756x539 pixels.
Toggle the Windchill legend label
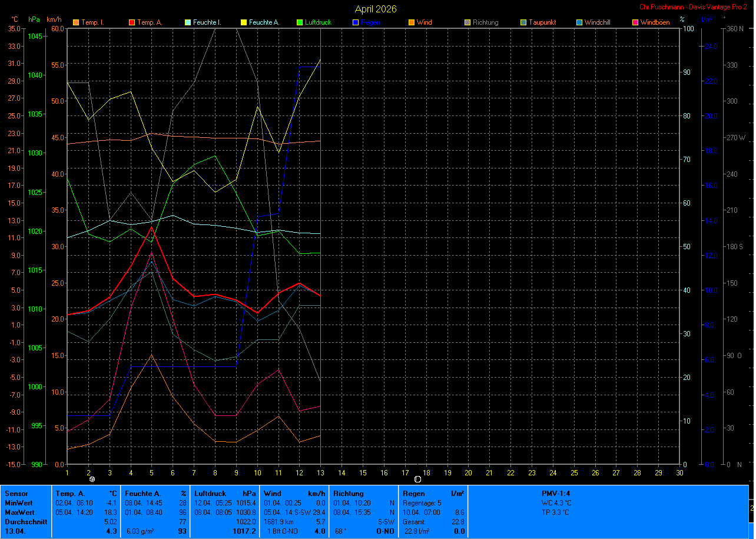tap(598, 22)
